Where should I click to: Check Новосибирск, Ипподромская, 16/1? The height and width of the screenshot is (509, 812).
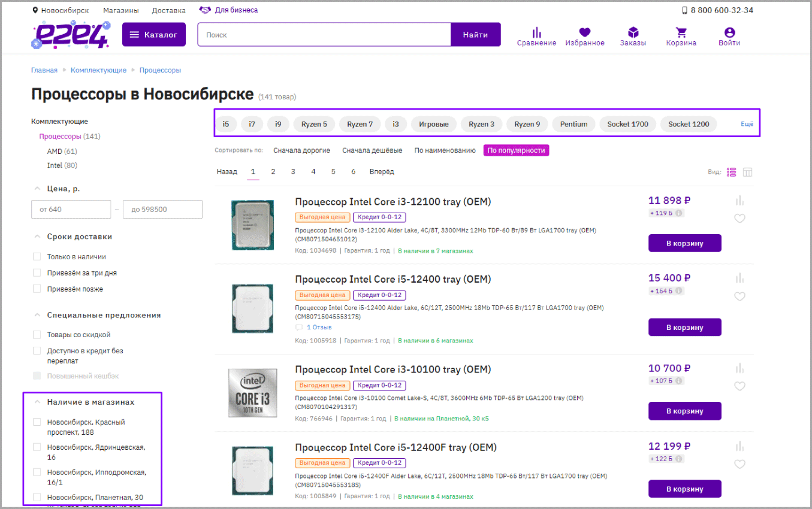coord(37,472)
